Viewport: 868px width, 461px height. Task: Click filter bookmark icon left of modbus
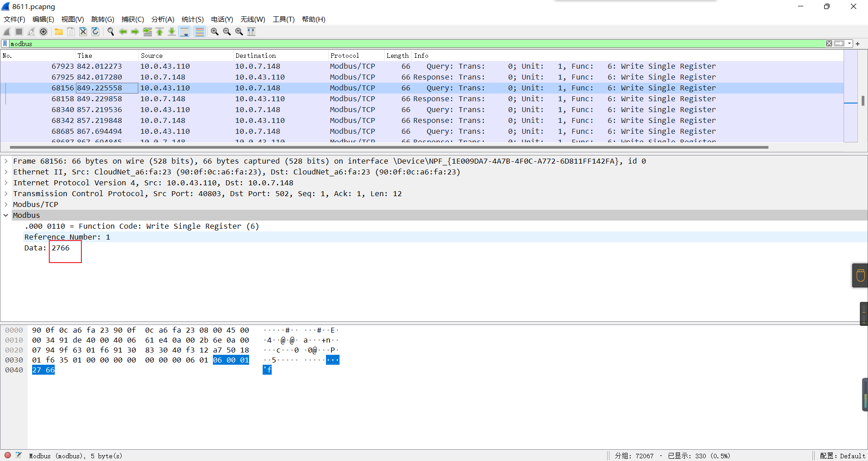[x=5, y=44]
